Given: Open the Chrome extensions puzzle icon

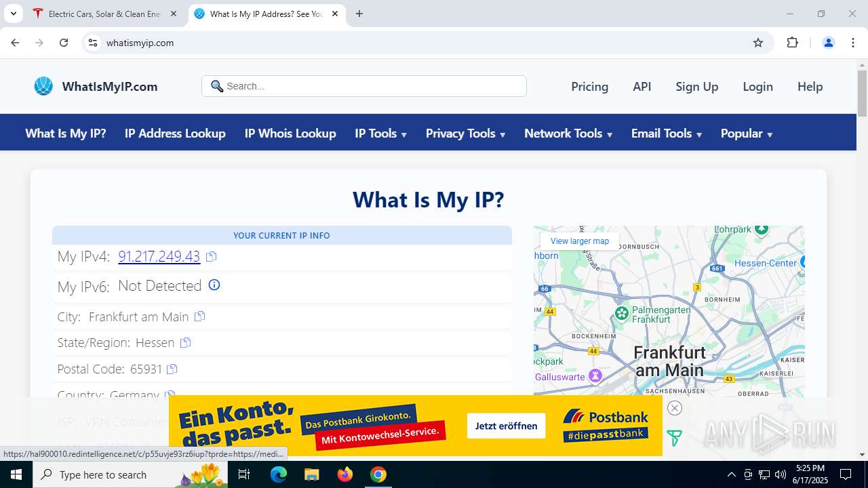Looking at the screenshot, I should (x=792, y=43).
